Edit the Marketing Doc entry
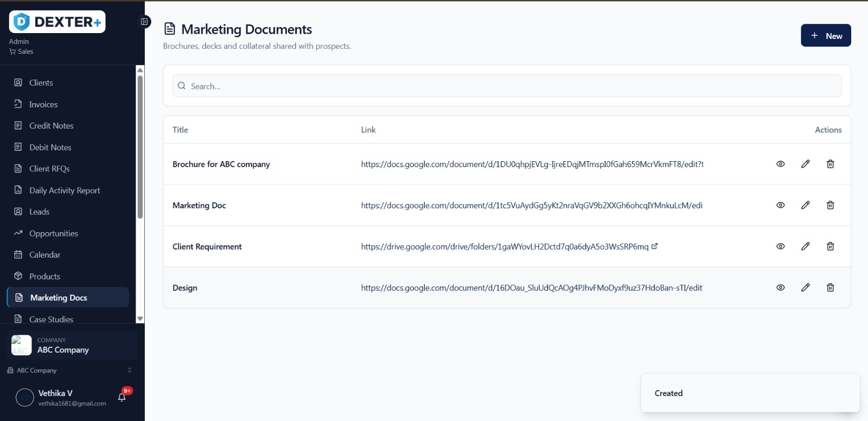868x421 pixels. click(x=806, y=205)
